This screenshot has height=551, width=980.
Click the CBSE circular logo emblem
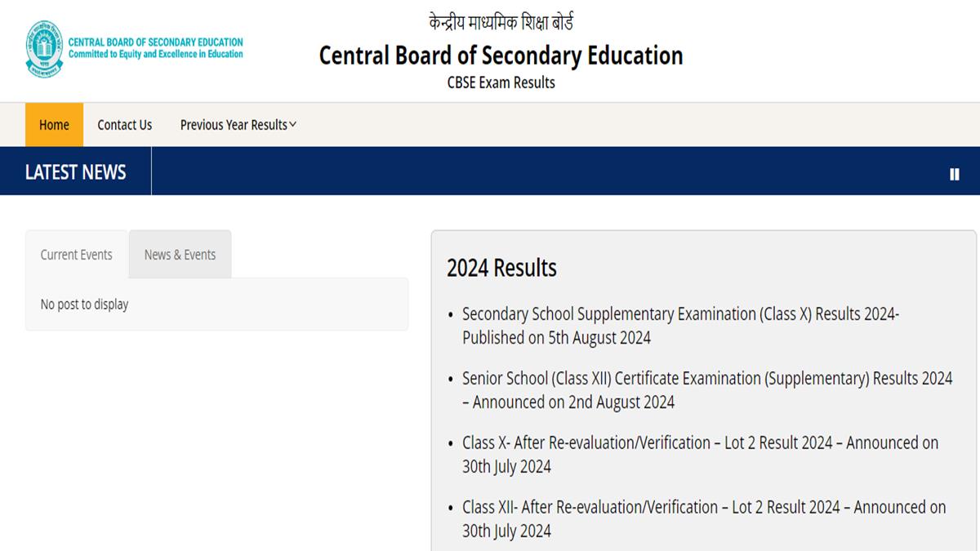42,47
